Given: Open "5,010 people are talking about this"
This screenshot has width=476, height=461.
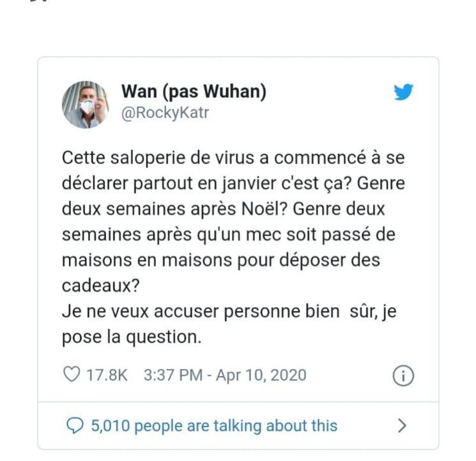Looking at the screenshot, I should 214,425.
